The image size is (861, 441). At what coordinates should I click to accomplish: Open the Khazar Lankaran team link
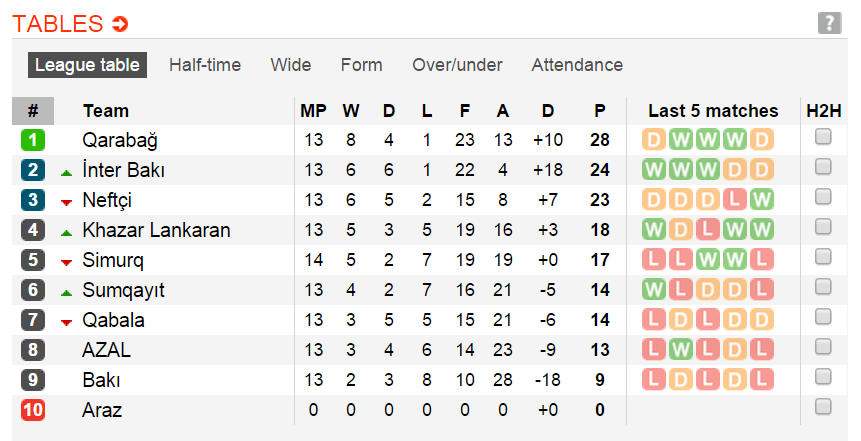pyautogui.click(x=156, y=230)
